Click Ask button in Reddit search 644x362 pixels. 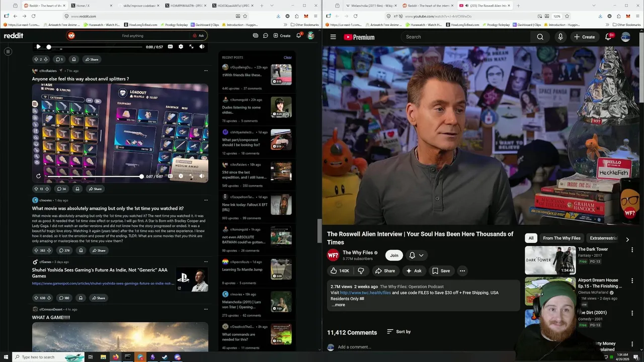[198, 36]
